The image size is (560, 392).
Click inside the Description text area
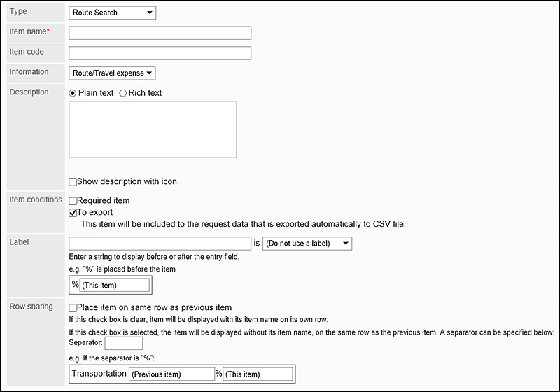153,129
